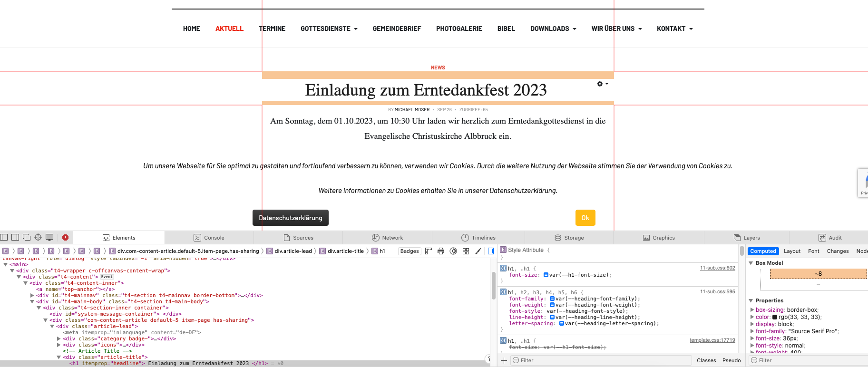Dock the Web Inspector to the right side

coord(15,237)
